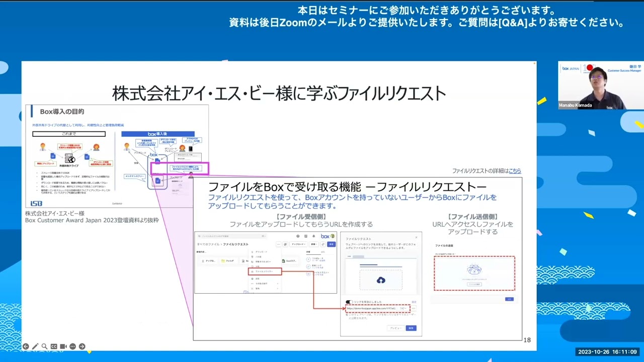Select Manabu Kamada's presenter video thumbnail
This screenshot has width=644, height=362.
[601, 85]
